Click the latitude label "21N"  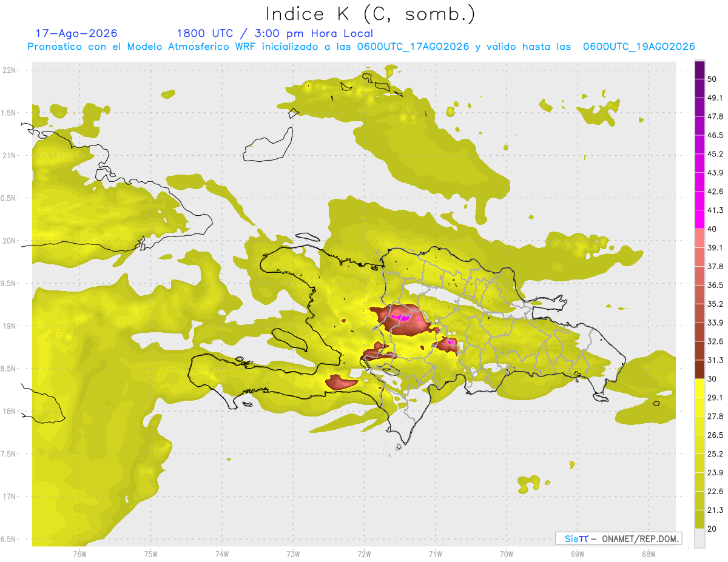pos(10,155)
